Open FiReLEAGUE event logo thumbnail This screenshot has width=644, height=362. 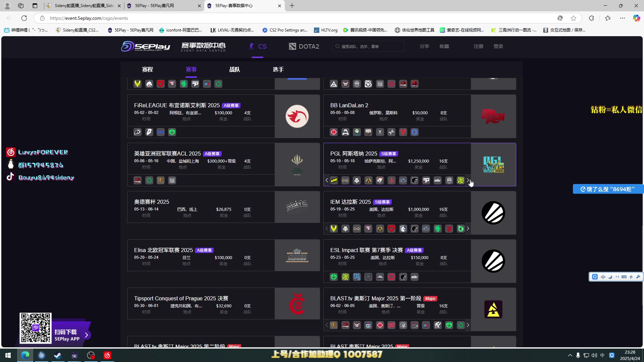point(297,116)
